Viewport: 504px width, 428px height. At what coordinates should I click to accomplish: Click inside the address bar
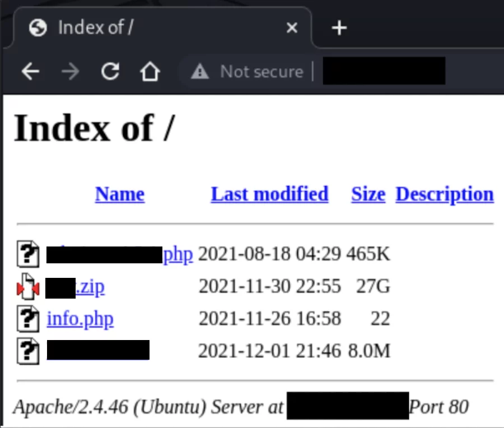(384, 71)
